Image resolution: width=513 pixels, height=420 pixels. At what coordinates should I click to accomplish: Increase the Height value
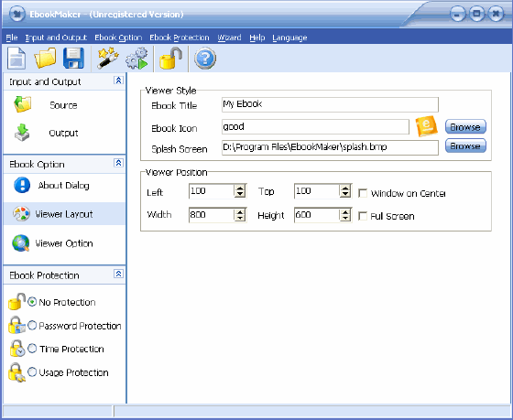tap(345, 211)
